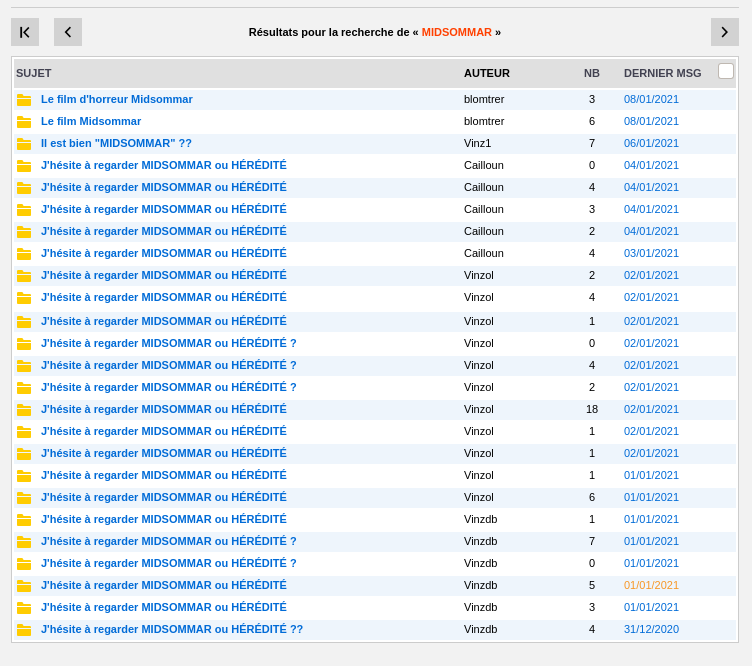Click folder icon of "Le film d'horreur Midsommar"
Viewport: 752px width, 666px height.
coord(24,100)
